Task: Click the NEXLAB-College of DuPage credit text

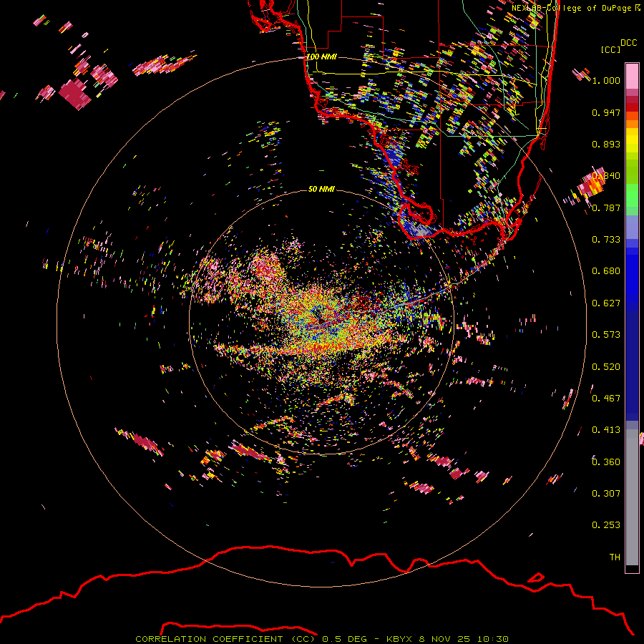Action: pos(575,8)
